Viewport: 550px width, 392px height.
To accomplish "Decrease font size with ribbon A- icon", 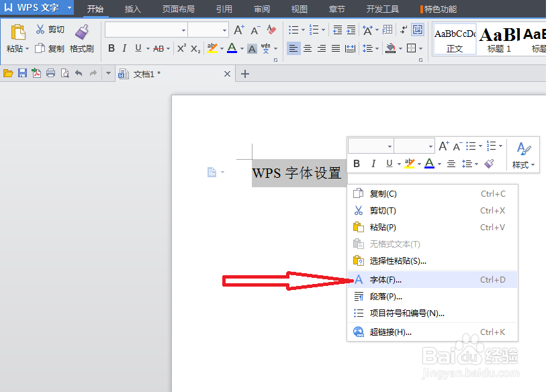I will 255,30.
